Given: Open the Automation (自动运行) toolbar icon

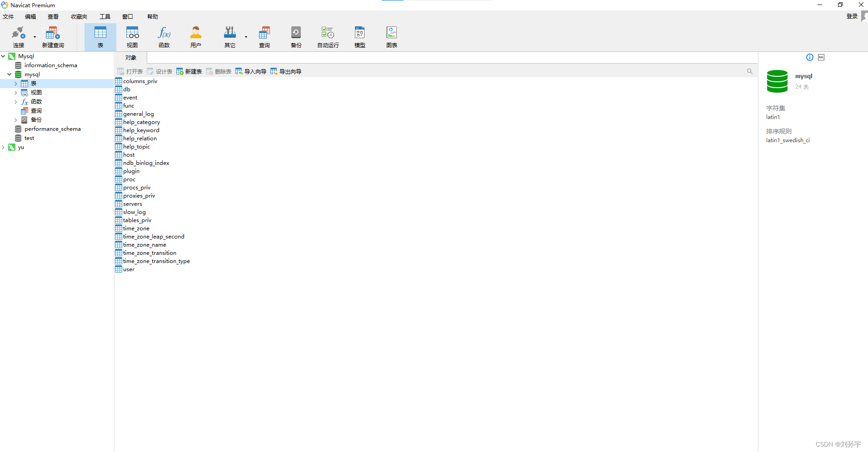Looking at the screenshot, I should point(328,37).
